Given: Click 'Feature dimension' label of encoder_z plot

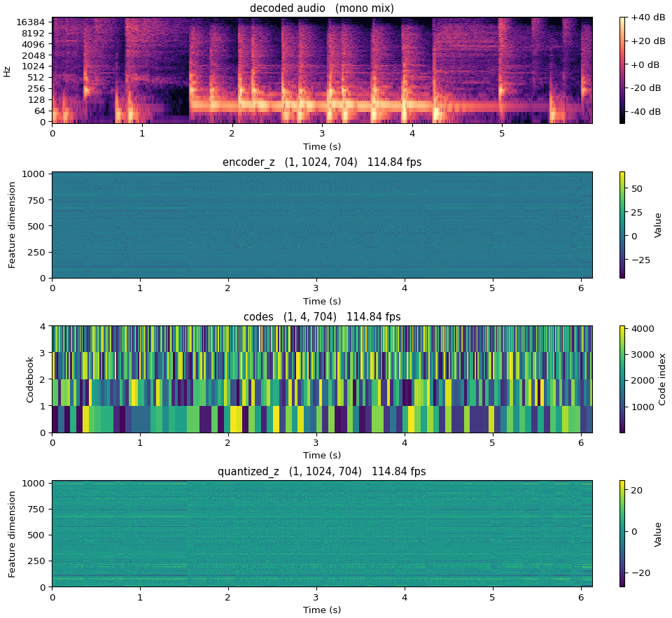Looking at the screenshot, I should coord(12,225).
